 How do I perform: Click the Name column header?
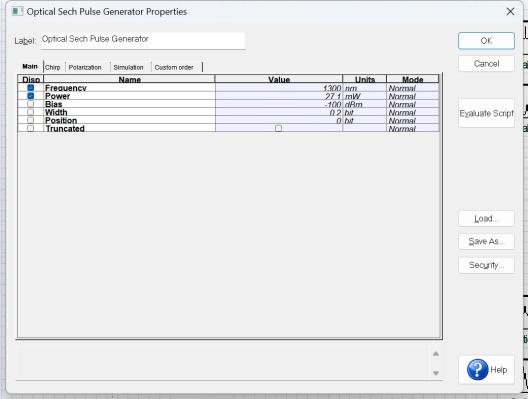[130, 79]
